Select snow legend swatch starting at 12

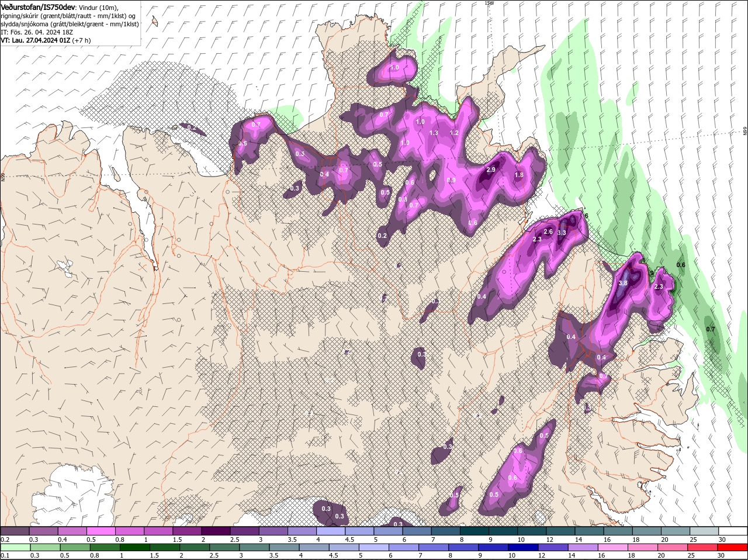(x=561, y=531)
